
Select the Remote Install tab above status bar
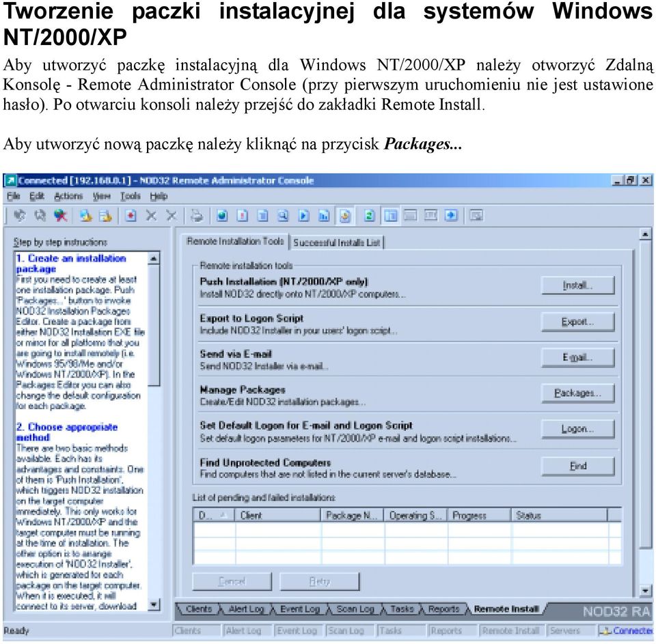pos(506,609)
